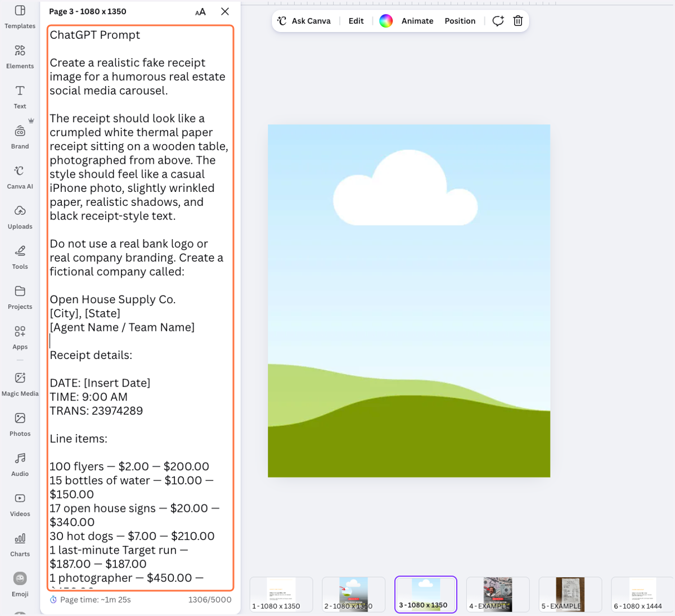Change notes text size with AA icon
The width and height of the screenshot is (675, 616).
pos(200,12)
